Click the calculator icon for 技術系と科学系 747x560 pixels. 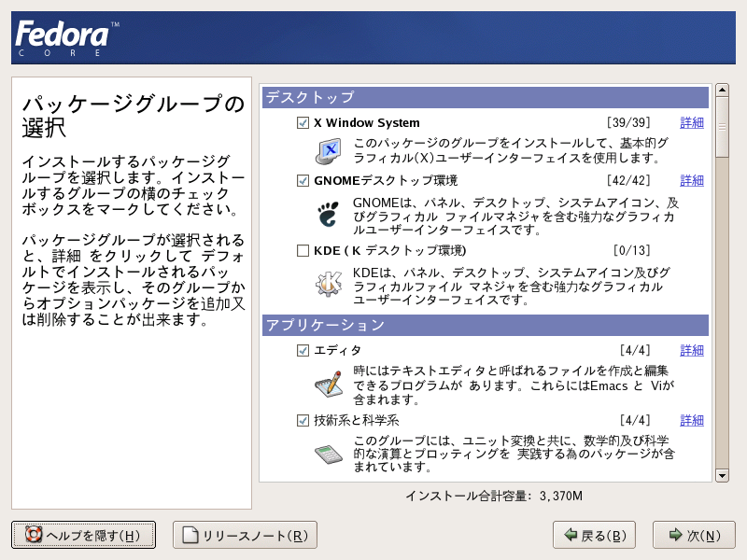click(x=329, y=454)
